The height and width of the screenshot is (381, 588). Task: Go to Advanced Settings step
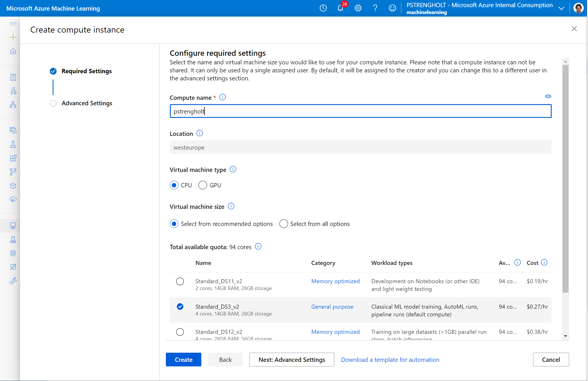click(87, 103)
